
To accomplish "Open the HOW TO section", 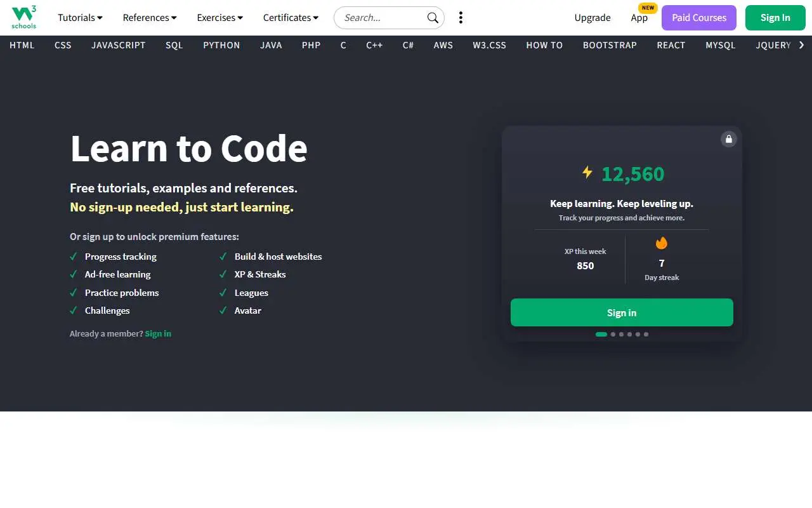I will tap(544, 45).
